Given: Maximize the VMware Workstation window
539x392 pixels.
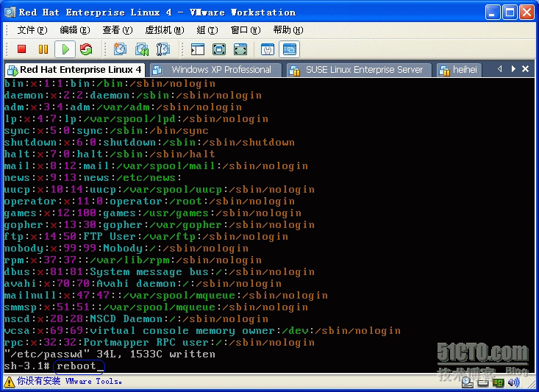Looking at the screenshot, I should [x=510, y=13].
